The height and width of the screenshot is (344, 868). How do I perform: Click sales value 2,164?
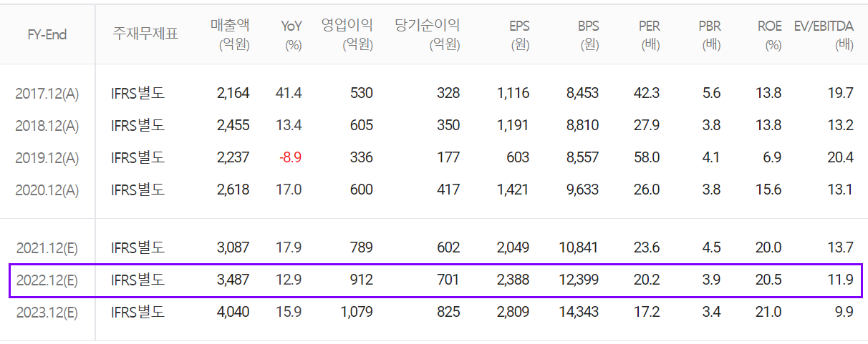(233, 93)
